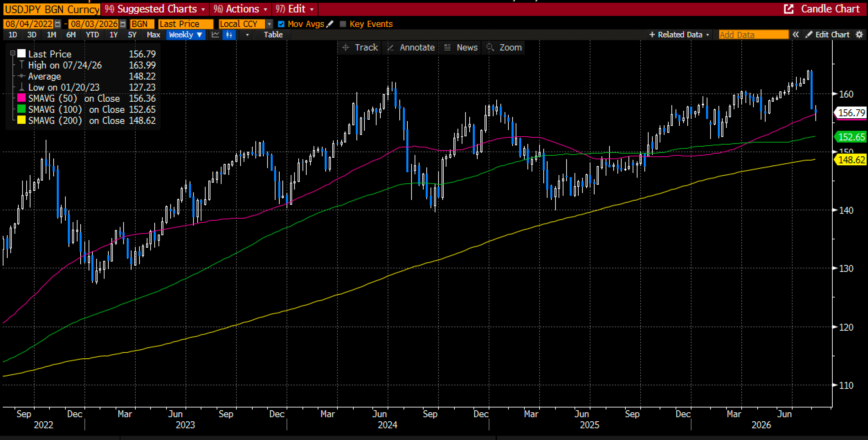This screenshot has height=440, width=868.
Task: Open the Weekly periodicity dropdown
Action: [x=186, y=35]
